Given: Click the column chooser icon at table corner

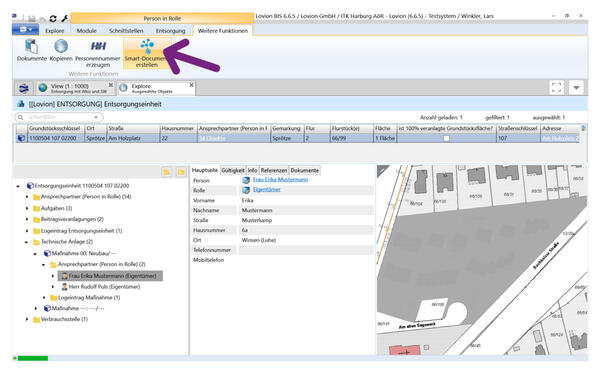Looking at the screenshot, I should (x=583, y=128).
